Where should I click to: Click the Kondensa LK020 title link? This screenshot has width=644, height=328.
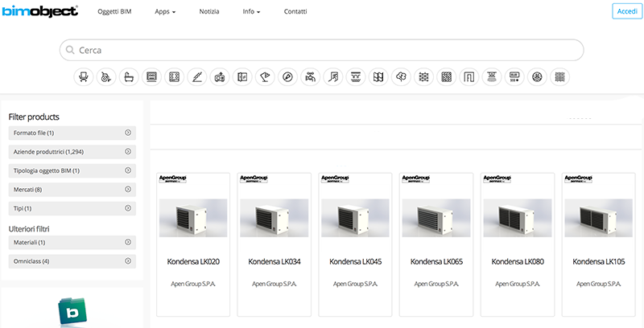click(x=193, y=261)
